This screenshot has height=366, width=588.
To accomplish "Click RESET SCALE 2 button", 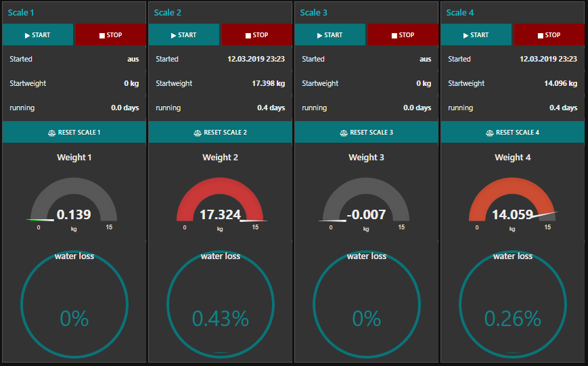I will (220, 132).
